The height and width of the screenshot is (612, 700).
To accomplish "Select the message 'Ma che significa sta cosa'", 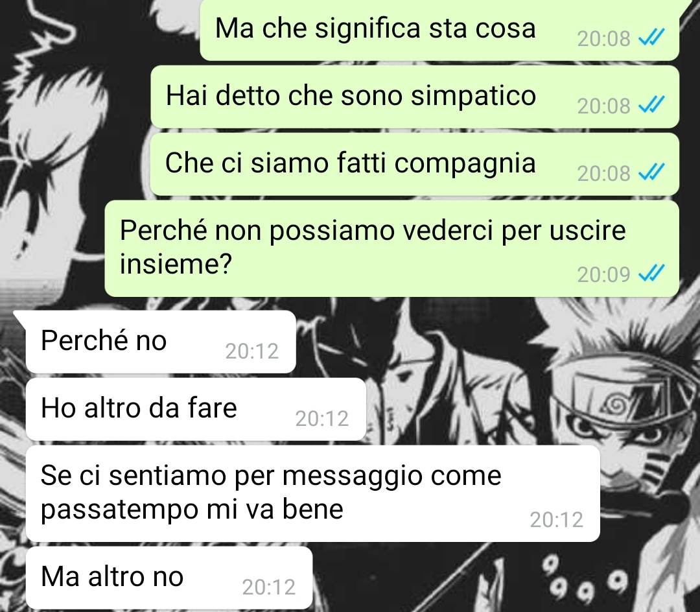I will (439, 29).
